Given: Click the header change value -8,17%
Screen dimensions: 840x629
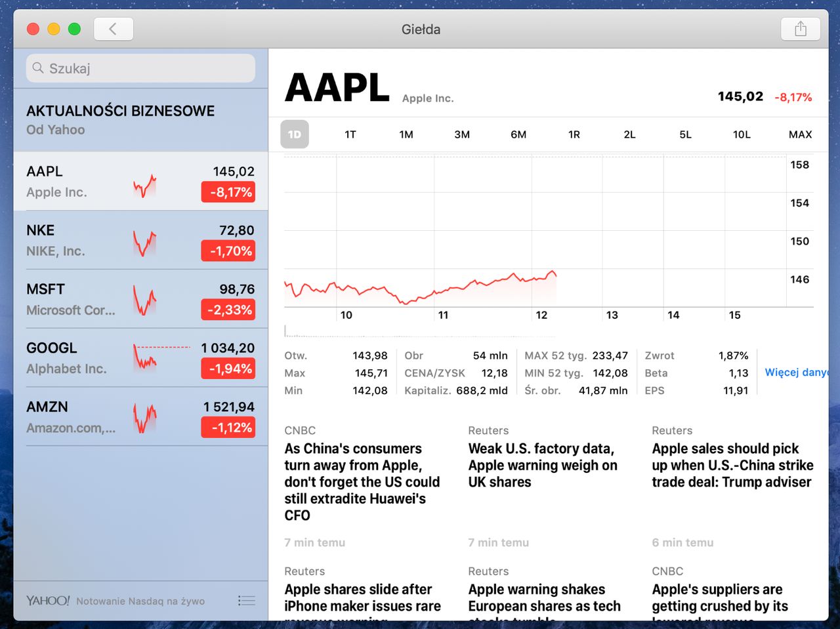Looking at the screenshot, I should [793, 97].
